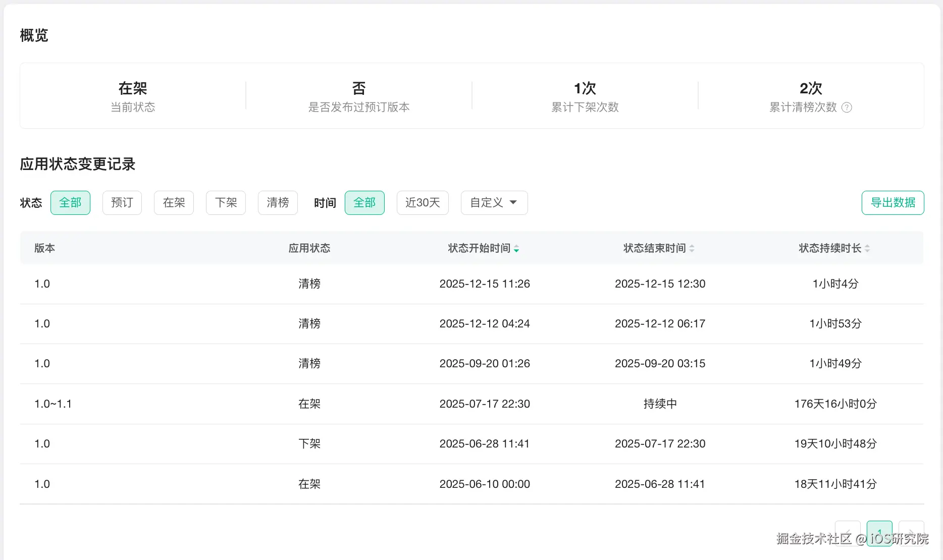Click the 1.0~1.1 version row

coord(53,404)
